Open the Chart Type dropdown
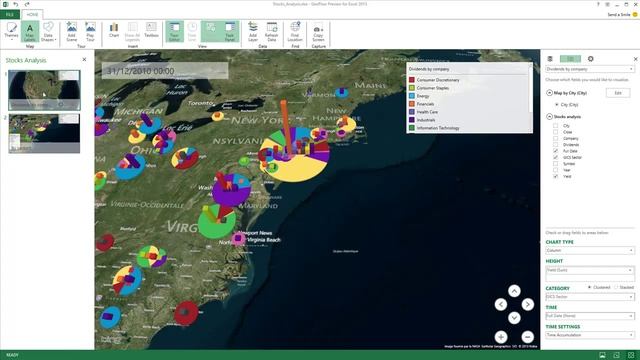The width and height of the screenshot is (640, 360). [x=590, y=250]
